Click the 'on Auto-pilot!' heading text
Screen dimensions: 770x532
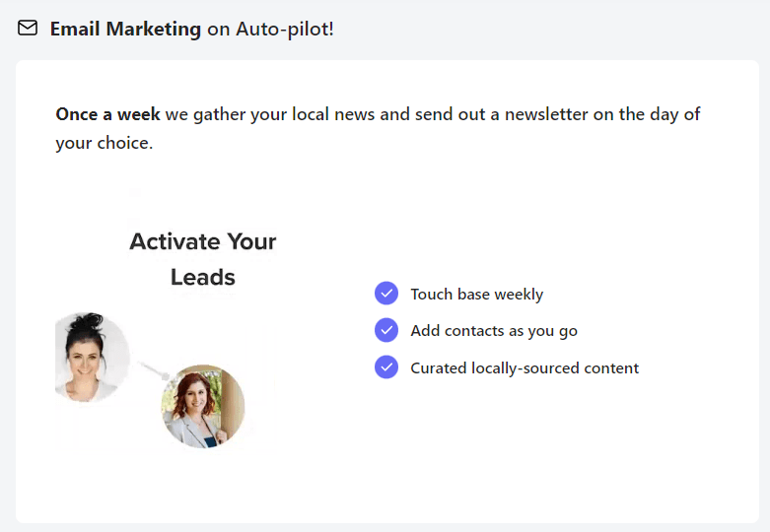click(270, 29)
